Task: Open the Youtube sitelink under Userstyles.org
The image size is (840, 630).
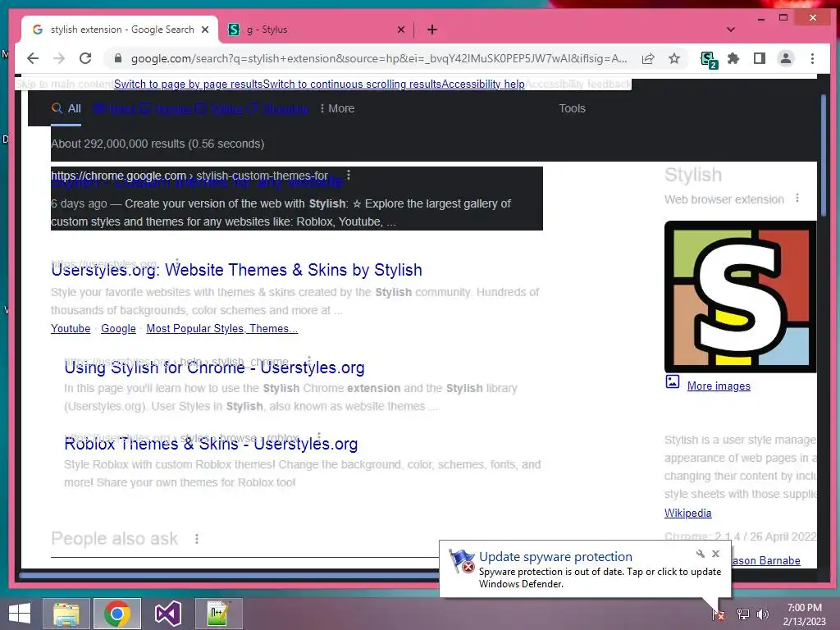Action: point(71,328)
